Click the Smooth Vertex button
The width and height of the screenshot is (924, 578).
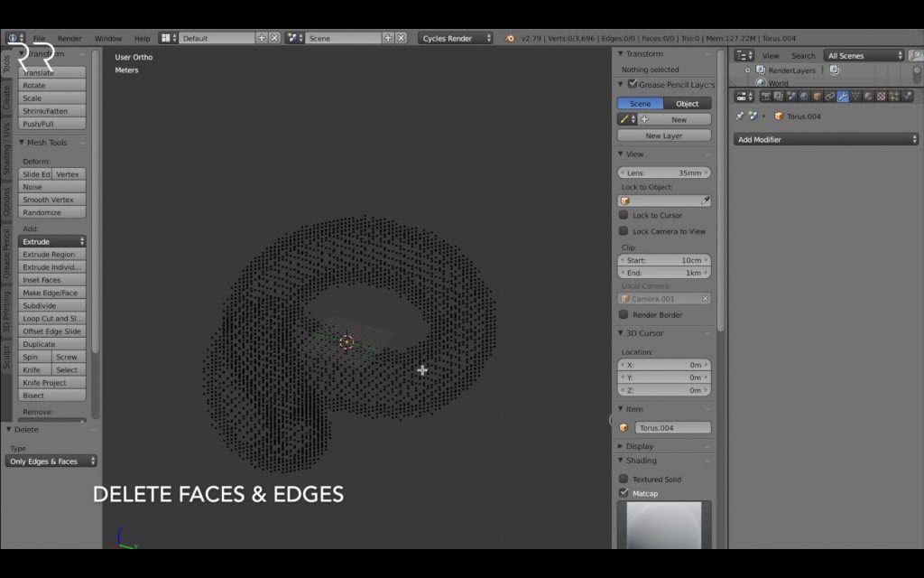coord(51,200)
